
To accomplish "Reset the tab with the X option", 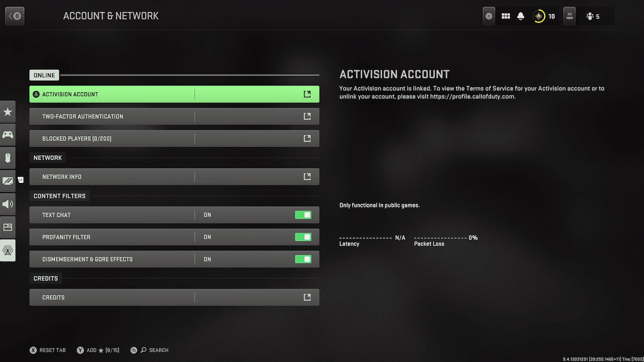I will [x=47, y=350].
